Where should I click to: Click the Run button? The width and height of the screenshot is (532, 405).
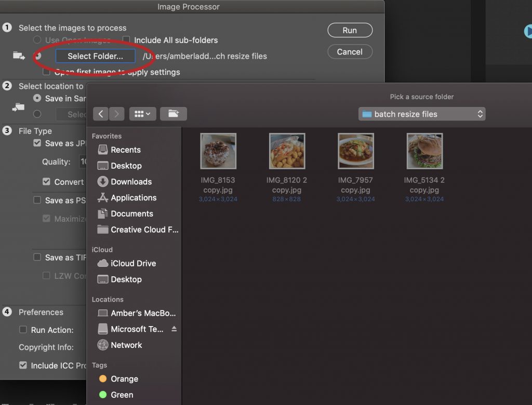coord(350,30)
